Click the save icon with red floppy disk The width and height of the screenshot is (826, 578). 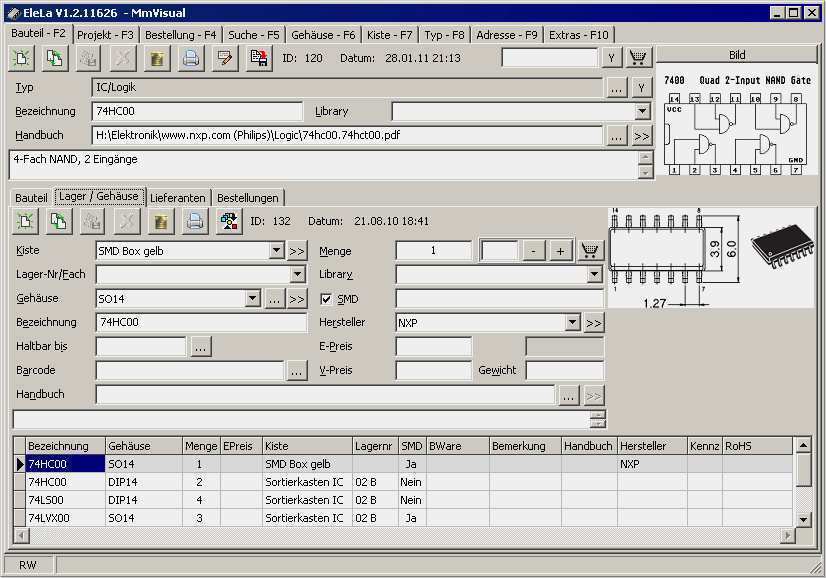click(x=258, y=58)
